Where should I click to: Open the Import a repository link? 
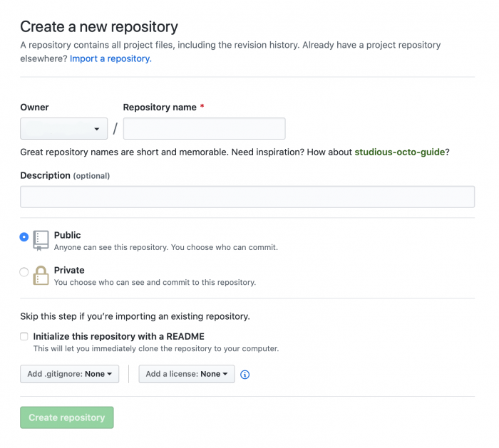(x=110, y=59)
